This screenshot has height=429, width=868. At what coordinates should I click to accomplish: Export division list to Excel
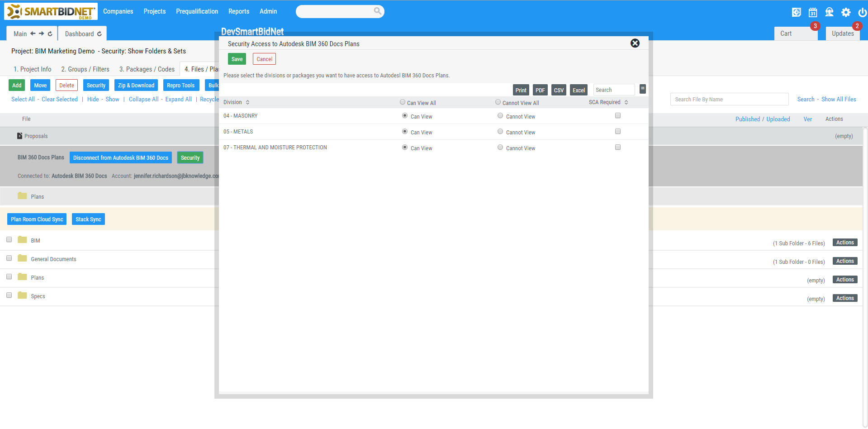pos(579,90)
